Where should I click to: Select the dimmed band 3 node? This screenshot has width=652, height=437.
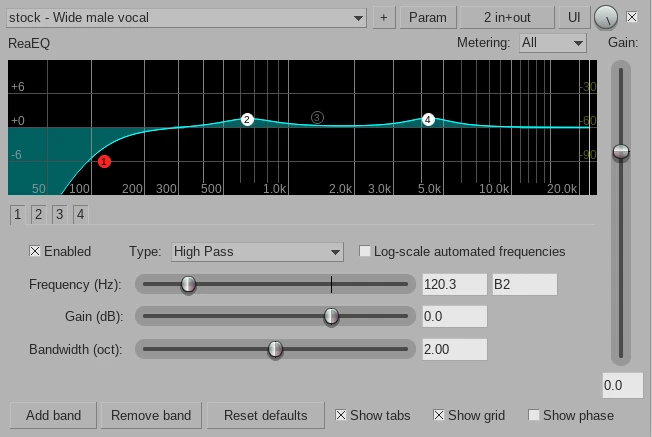(318, 118)
